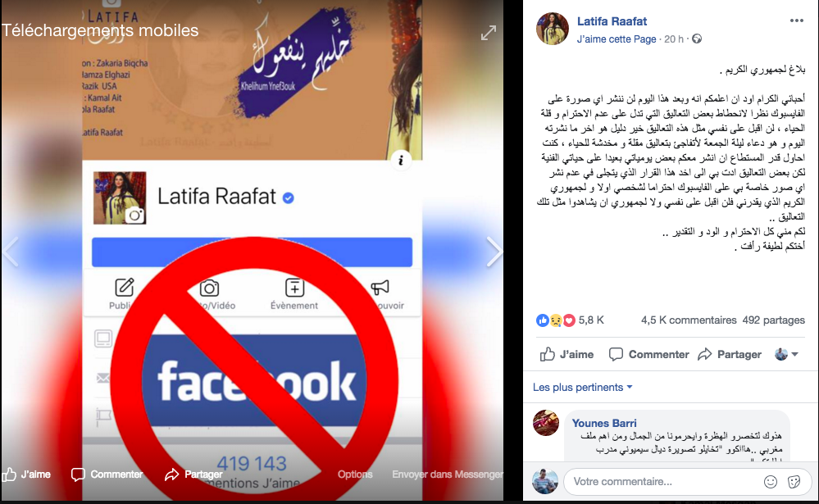Click Commenter in the sidebar action bar

(649, 354)
